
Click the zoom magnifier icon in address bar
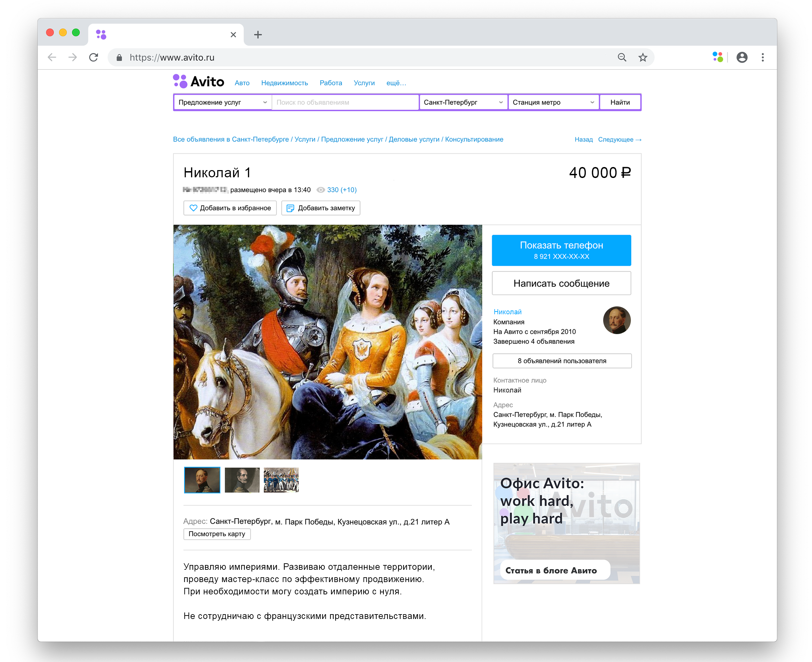622,58
